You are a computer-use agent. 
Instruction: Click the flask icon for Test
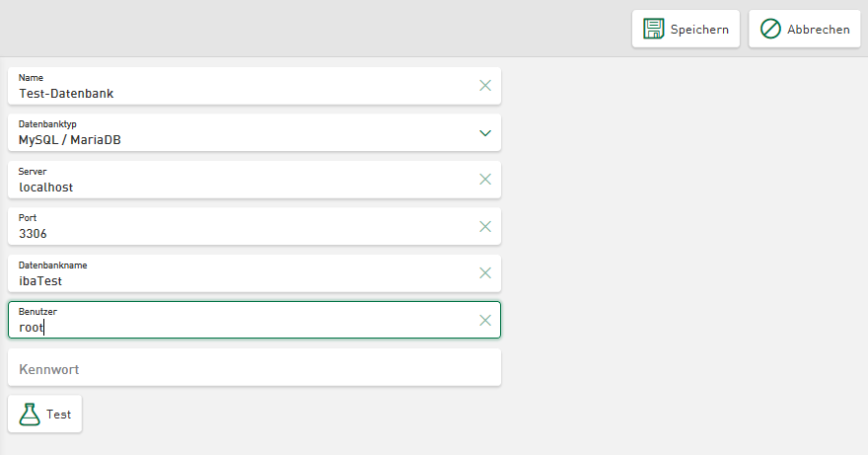[30, 415]
